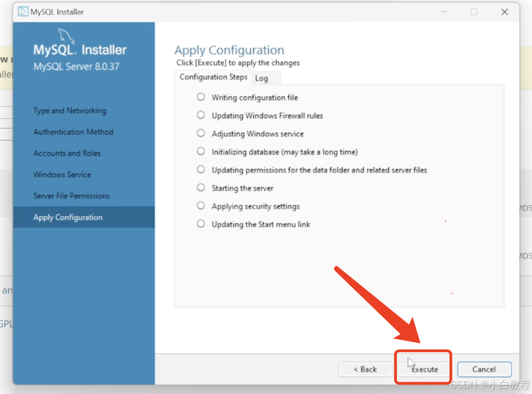Viewport: 532px width, 394px height.
Task: Click the Starting the server status circle
Action: 201,187
